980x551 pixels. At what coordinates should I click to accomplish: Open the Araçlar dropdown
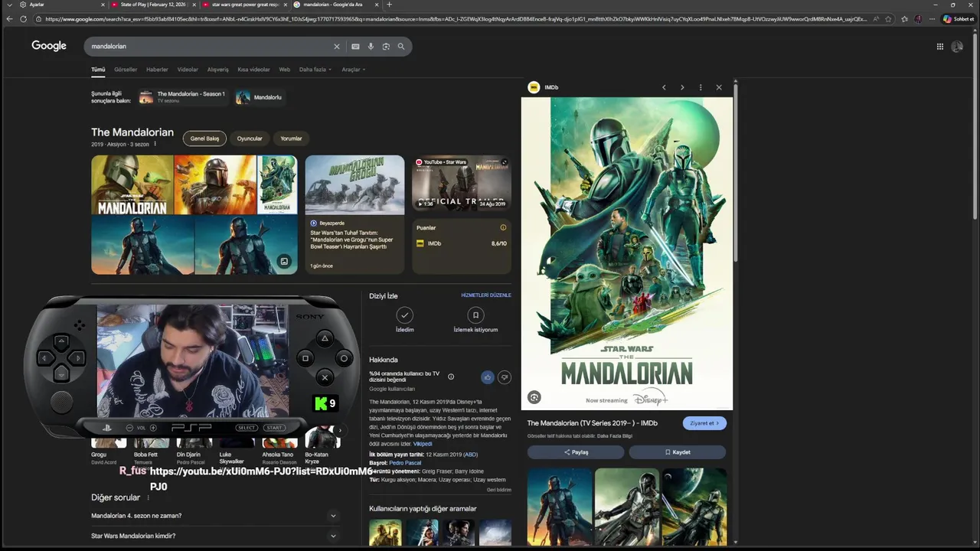coord(353,70)
